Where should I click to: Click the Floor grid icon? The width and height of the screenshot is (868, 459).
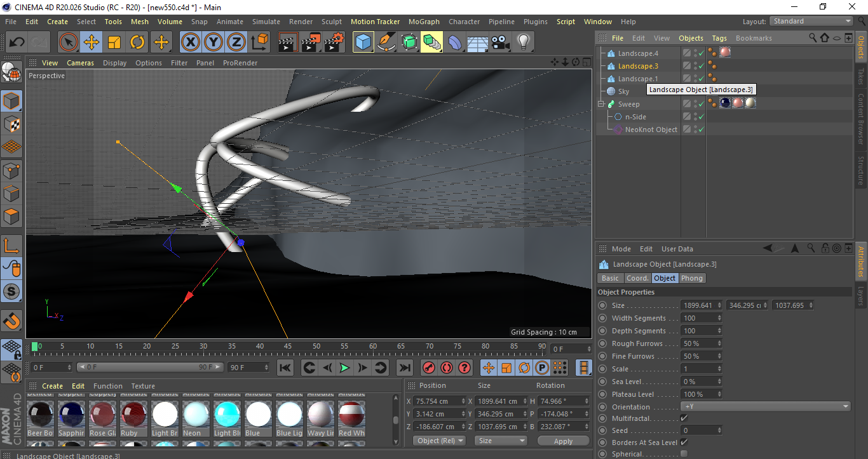coord(478,43)
